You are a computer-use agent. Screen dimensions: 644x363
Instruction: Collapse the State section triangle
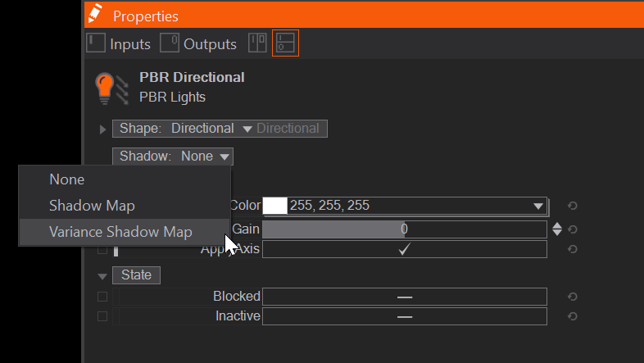[102, 276]
